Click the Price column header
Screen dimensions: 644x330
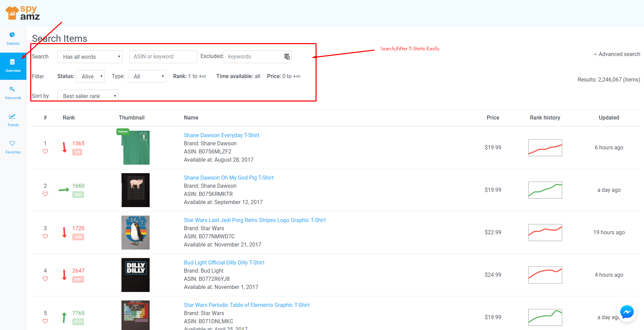pos(493,117)
